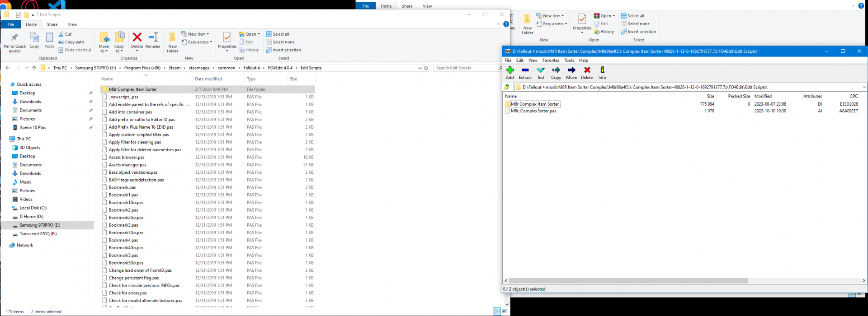Go up one folder in 7-Zip
The height and width of the screenshot is (316, 868).
pyautogui.click(x=507, y=87)
